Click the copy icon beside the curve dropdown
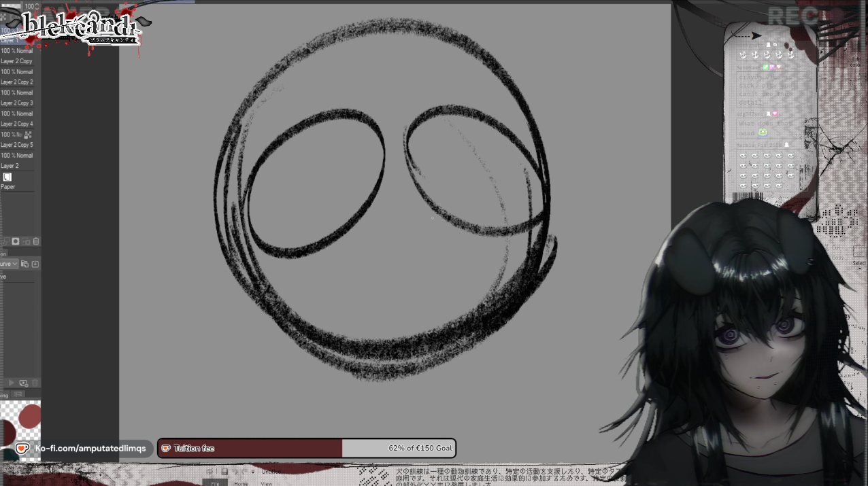 [x=24, y=264]
